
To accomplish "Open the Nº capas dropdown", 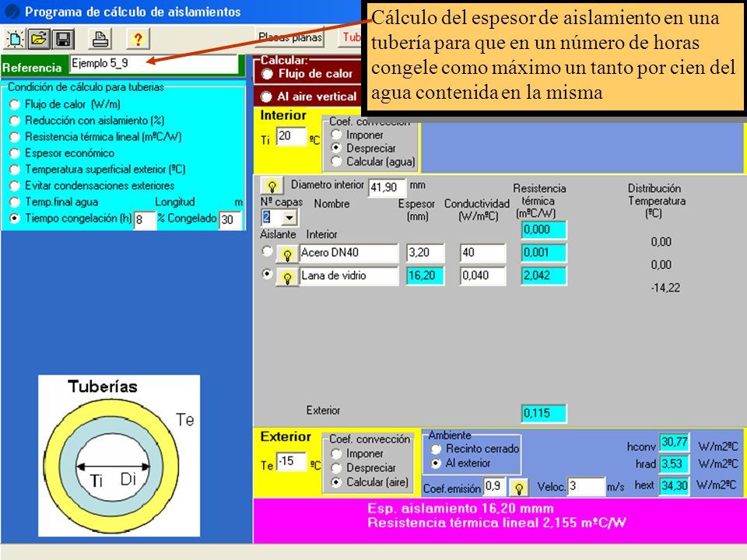I will (289, 218).
